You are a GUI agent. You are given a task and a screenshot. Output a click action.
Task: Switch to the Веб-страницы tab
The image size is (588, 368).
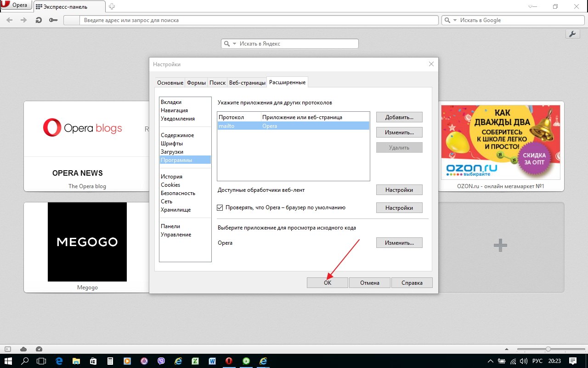[247, 83]
